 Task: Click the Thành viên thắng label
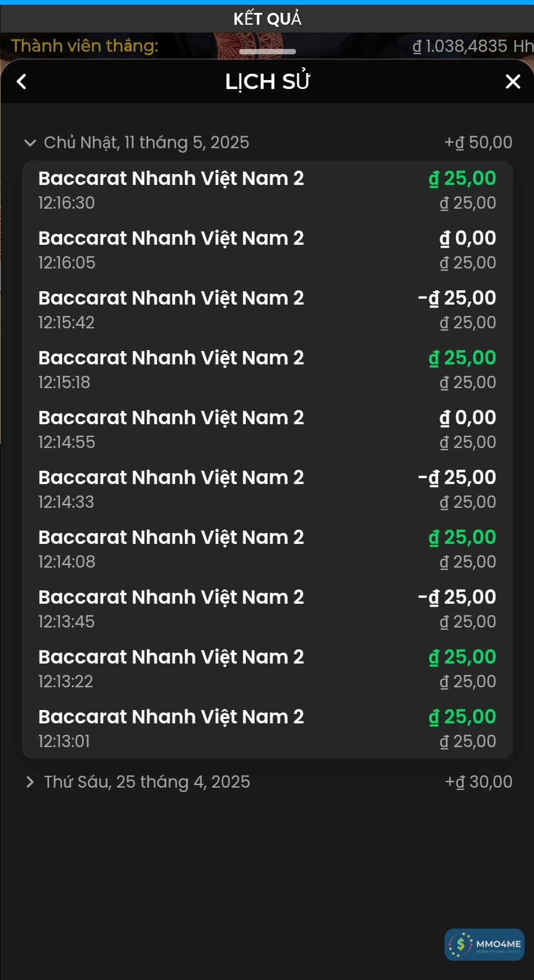click(x=85, y=46)
